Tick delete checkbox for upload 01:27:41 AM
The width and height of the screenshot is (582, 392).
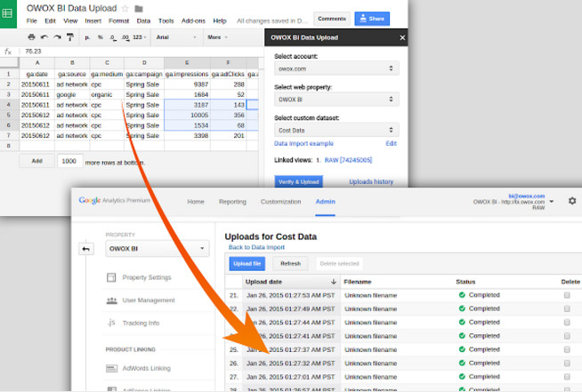pos(567,336)
